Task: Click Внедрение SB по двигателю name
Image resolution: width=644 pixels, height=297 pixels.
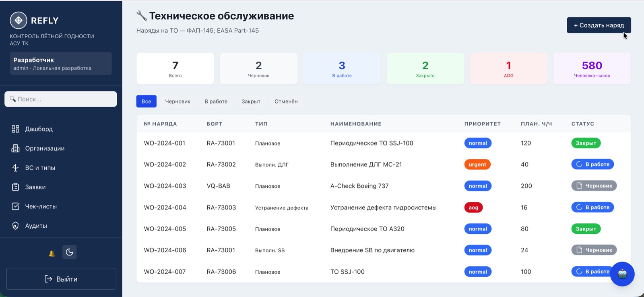Action: click(372, 250)
